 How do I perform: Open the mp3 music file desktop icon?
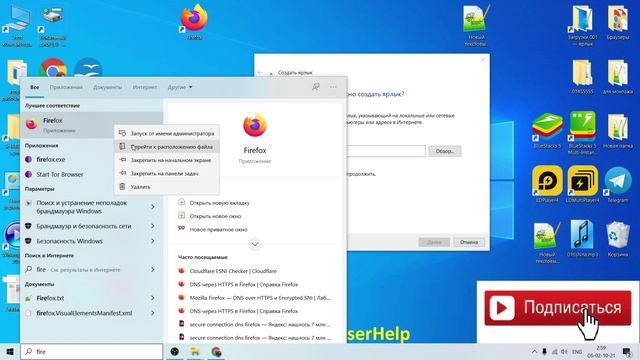click(582, 239)
